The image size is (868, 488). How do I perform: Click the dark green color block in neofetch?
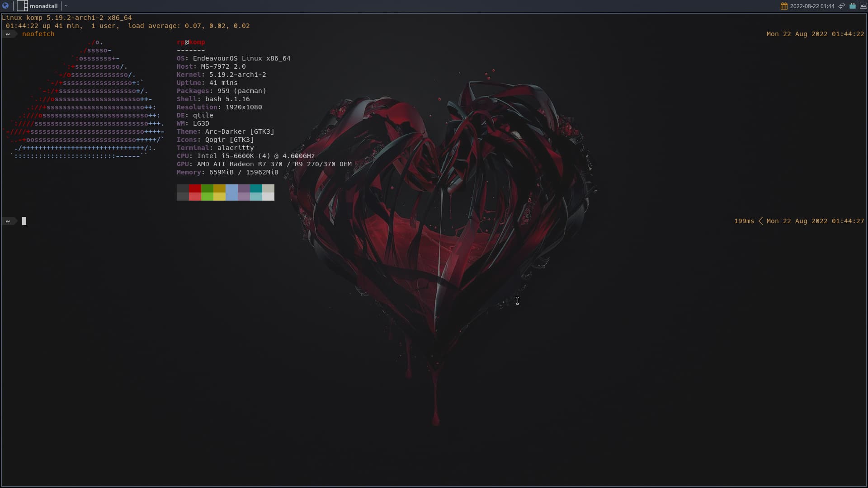[x=207, y=188]
